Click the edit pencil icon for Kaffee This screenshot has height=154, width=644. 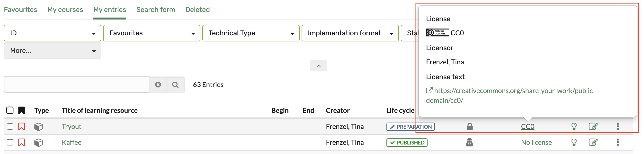tap(593, 142)
